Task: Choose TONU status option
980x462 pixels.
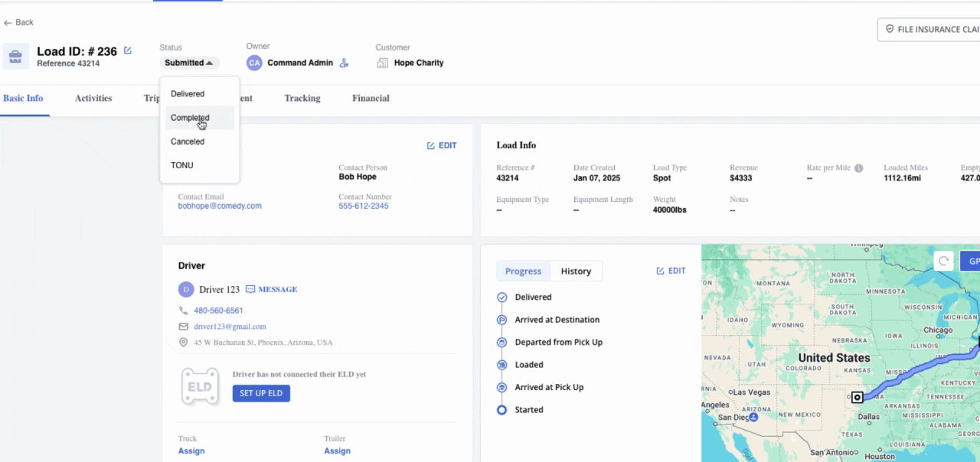Action: pyautogui.click(x=182, y=165)
